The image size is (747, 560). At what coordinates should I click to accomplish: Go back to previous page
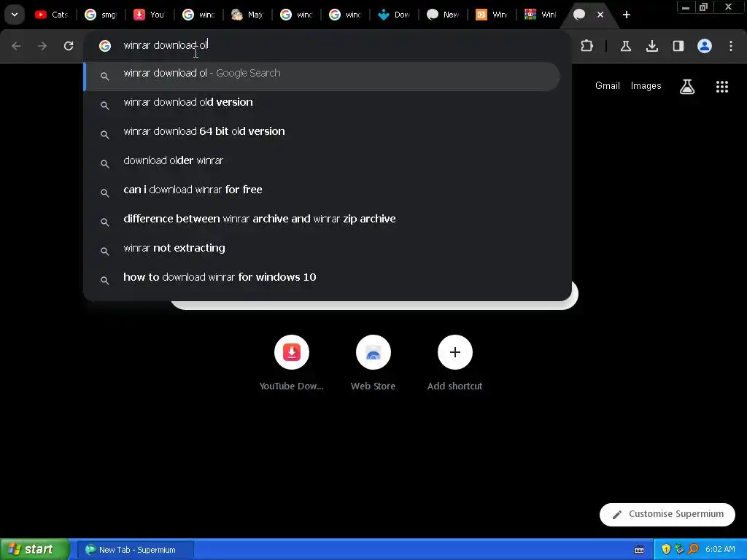[x=16, y=46]
